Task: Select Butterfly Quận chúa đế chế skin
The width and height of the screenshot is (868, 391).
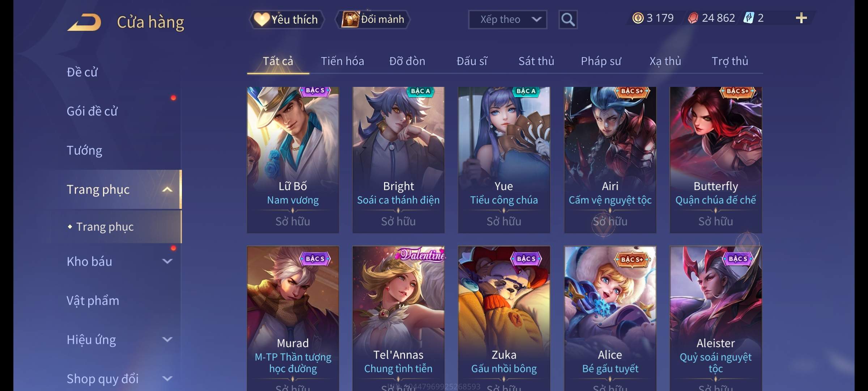Action: (715, 160)
